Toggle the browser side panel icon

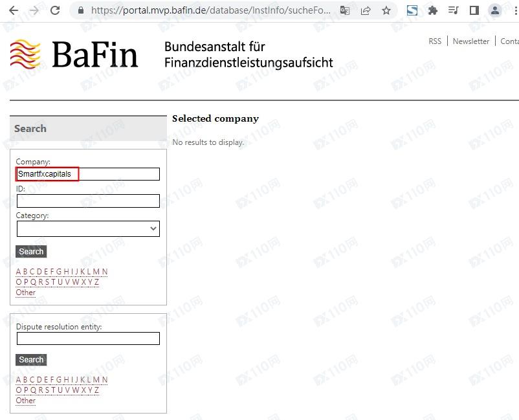coord(474,10)
